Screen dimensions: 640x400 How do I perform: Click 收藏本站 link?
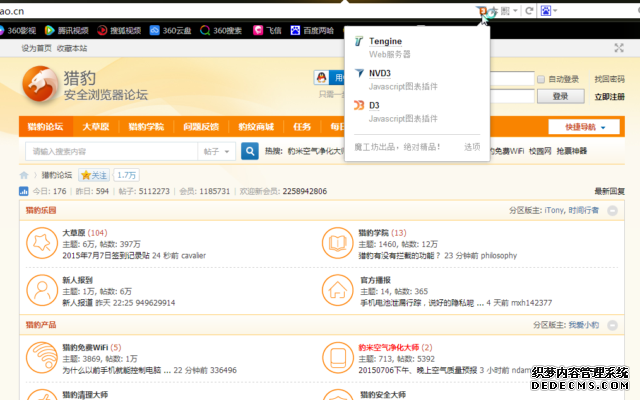point(72,48)
